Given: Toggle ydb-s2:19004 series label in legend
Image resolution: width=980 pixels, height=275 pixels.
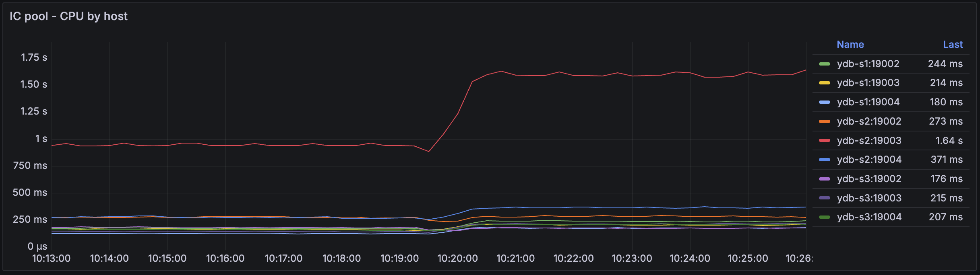Looking at the screenshot, I should [x=868, y=160].
